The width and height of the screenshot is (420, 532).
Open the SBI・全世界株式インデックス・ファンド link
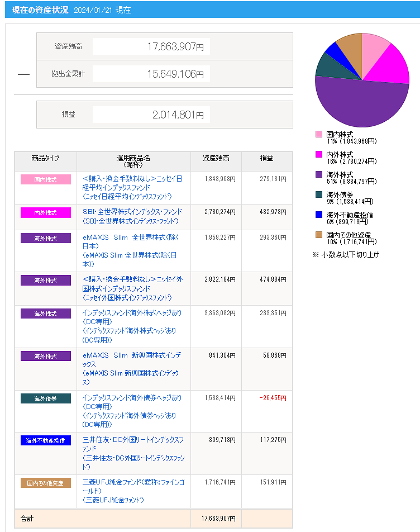[x=132, y=212]
